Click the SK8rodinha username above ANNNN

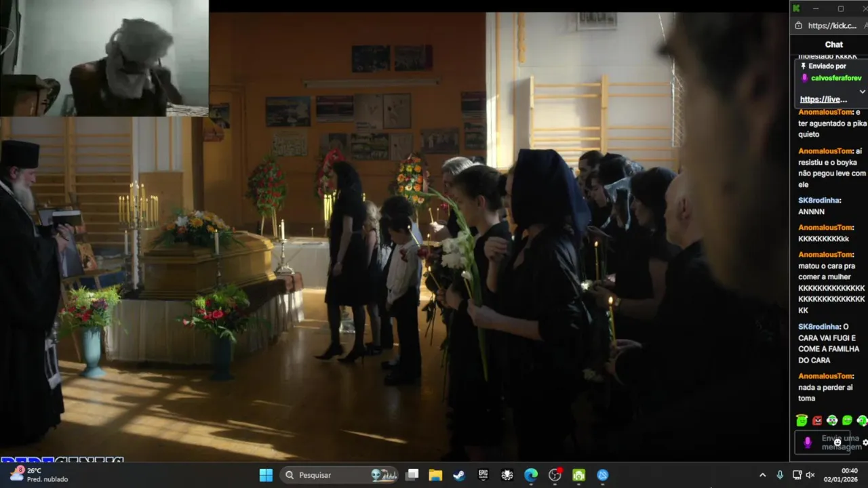818,201
